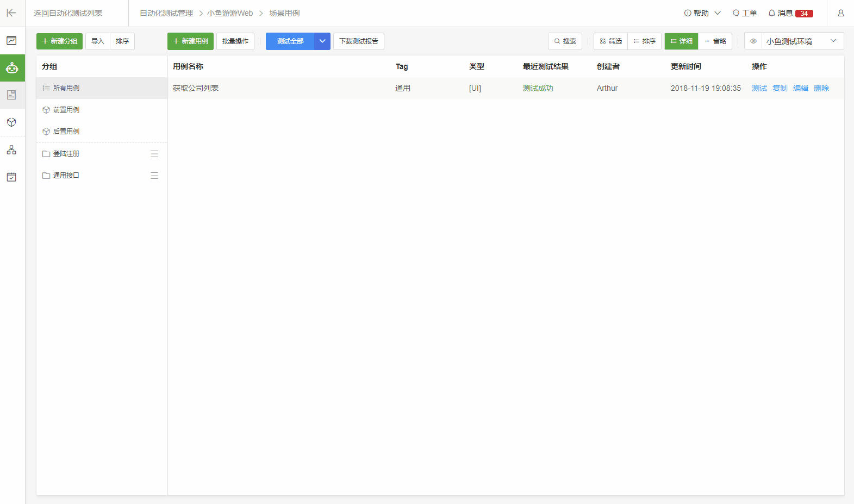Open the menu icon for 登陆注册
Viewport: 854px width, 504px height.
[154, 154]
